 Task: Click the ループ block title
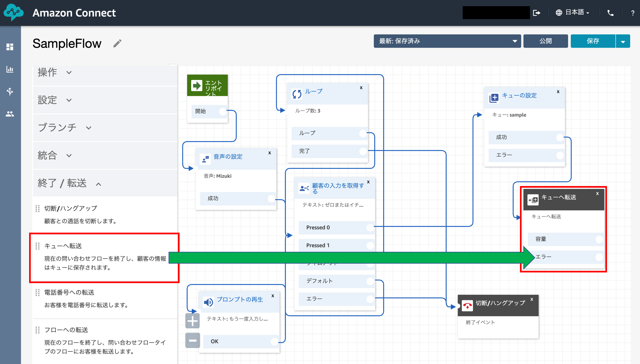click(x=314, y=92)
